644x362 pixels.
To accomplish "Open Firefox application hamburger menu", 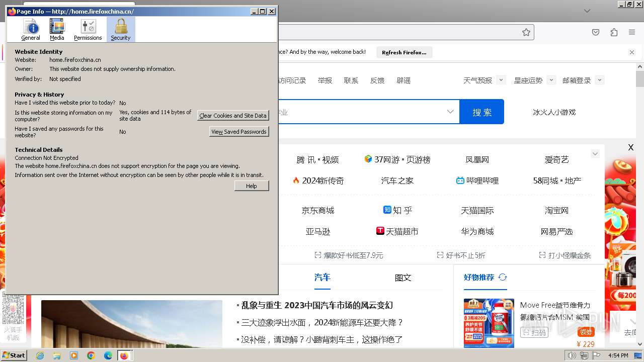I will (632, 32).
